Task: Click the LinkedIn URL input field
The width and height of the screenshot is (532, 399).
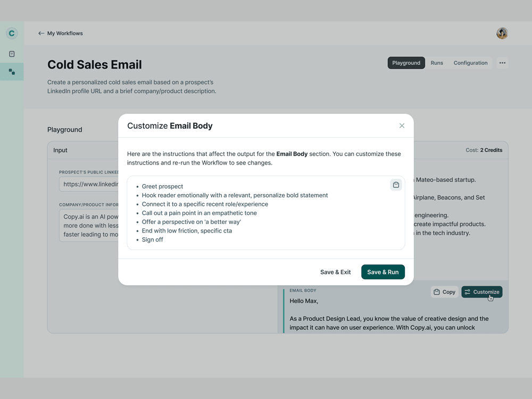Action: pos(89,184)
